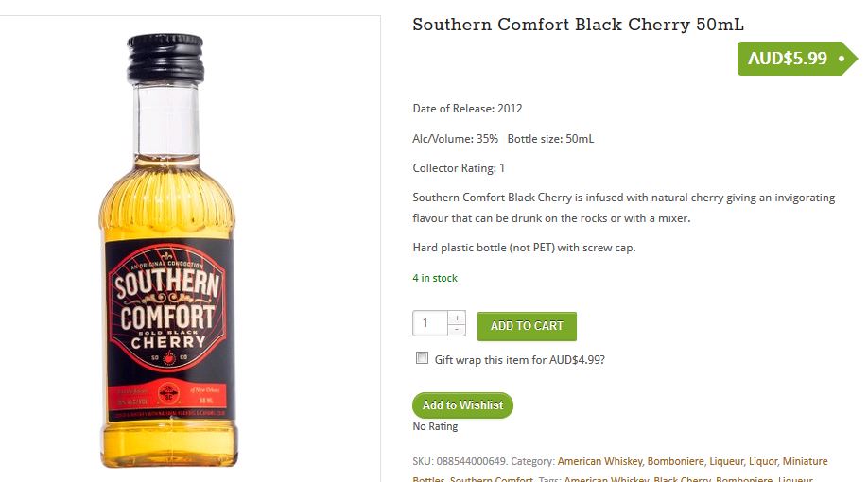
Task: Click the '4 in stock' text
Action: [435, 278]
